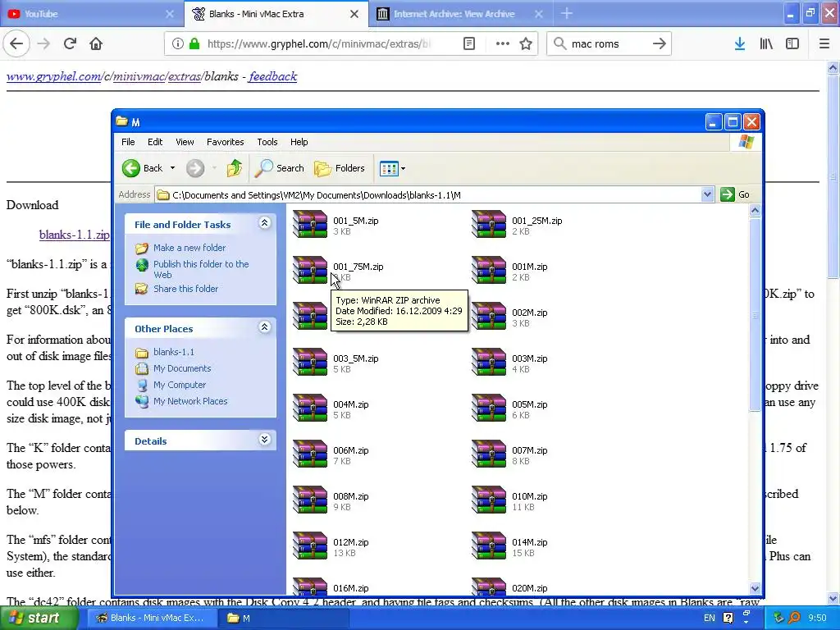Open the Explorer Search pane
Viewport: 840px width, 630px height.
click(279, 168)
